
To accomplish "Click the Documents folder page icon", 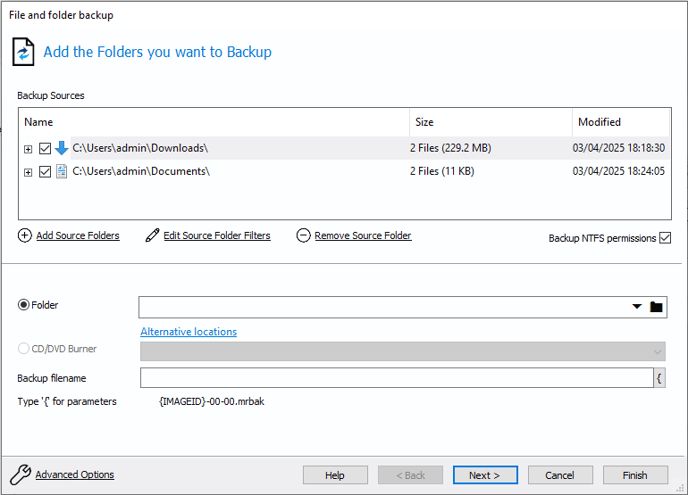I will click(x=61, y=172).
